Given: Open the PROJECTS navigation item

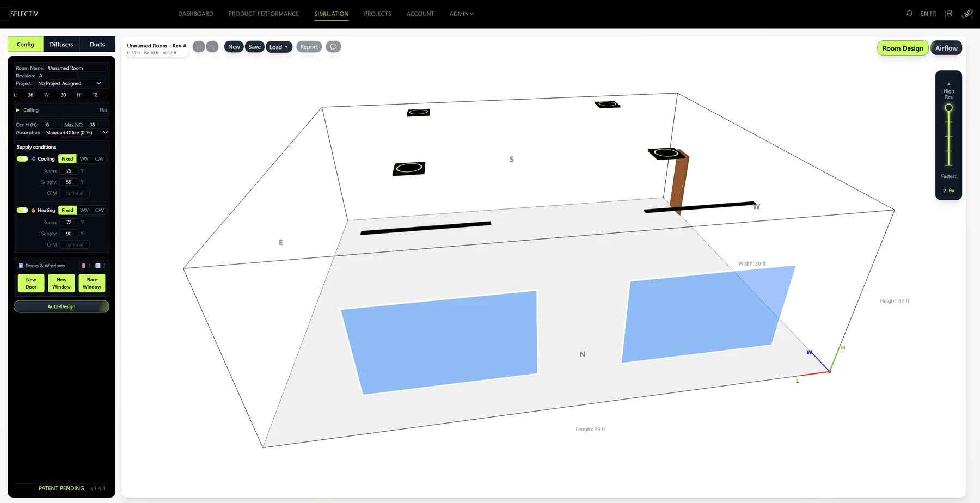Looking at the screenshot, I should coord(377,14).
